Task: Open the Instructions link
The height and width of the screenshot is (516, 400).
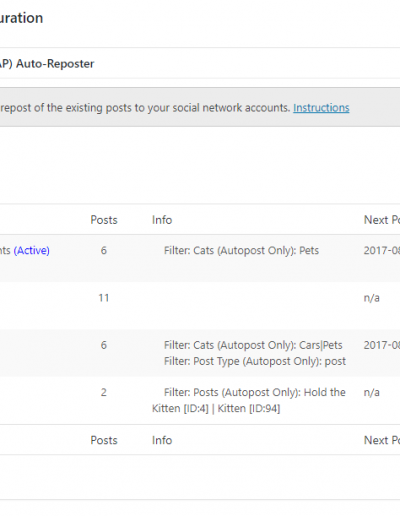Action: click(321, 108)
